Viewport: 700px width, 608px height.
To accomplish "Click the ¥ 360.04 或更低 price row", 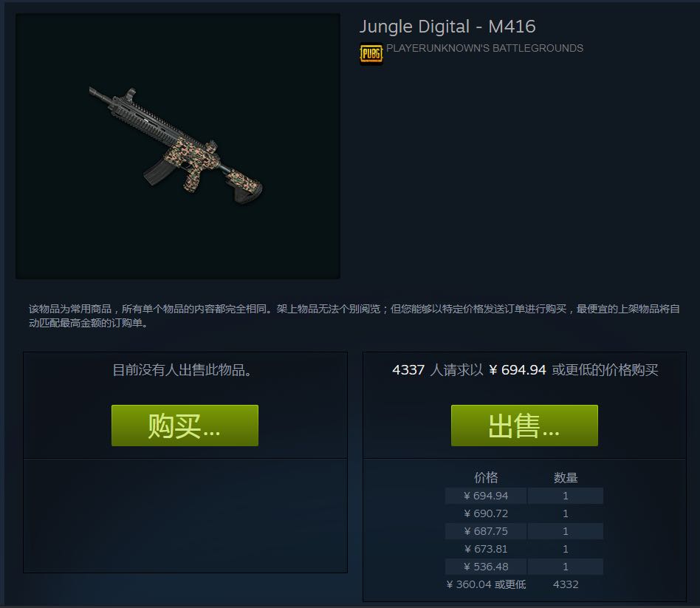I will point(524,584).
